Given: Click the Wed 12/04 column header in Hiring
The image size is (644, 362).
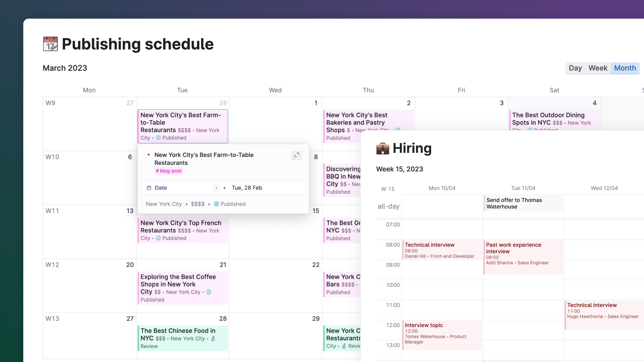Looking at the screenshot, I should tap(604, 188).
